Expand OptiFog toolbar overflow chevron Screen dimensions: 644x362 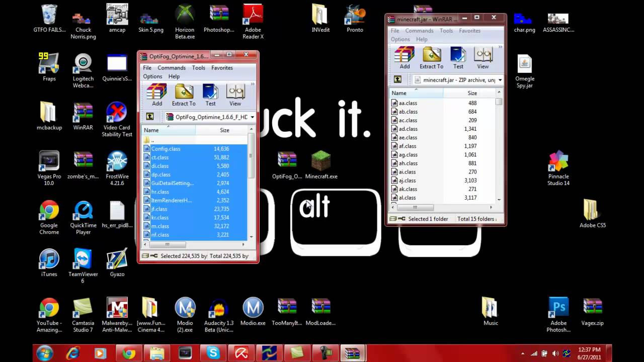coord(252,84)
